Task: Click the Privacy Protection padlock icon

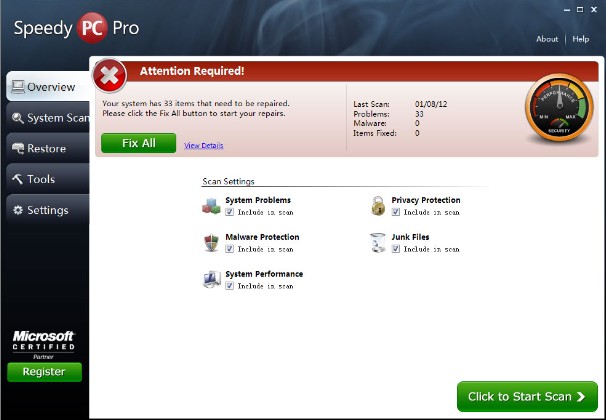Action: pos(378,206)
